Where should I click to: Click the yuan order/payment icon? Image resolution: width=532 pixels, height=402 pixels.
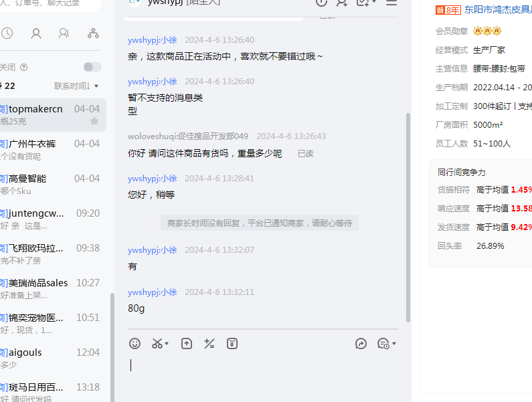pyautogui.click(x=232, y=344)
